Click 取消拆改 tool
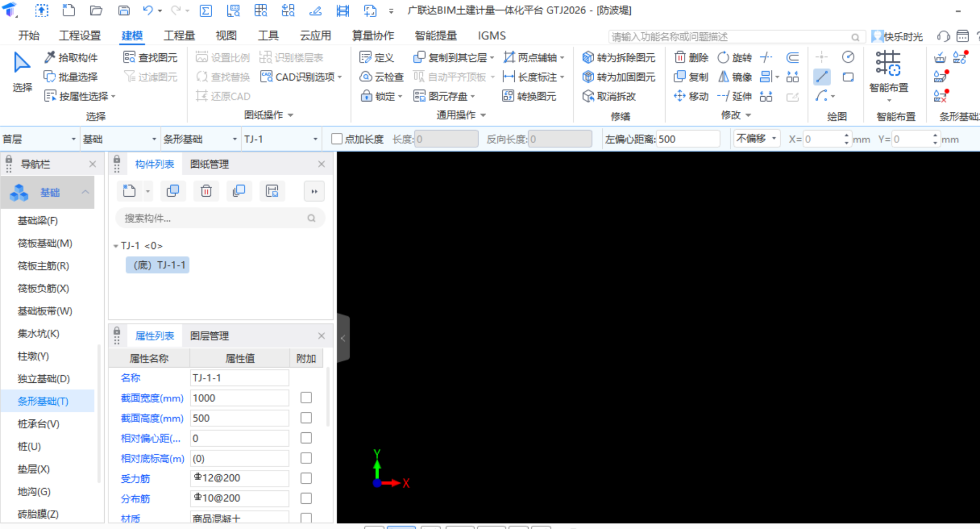The height and width of the screenshot is (529, 980). [609, 96]
